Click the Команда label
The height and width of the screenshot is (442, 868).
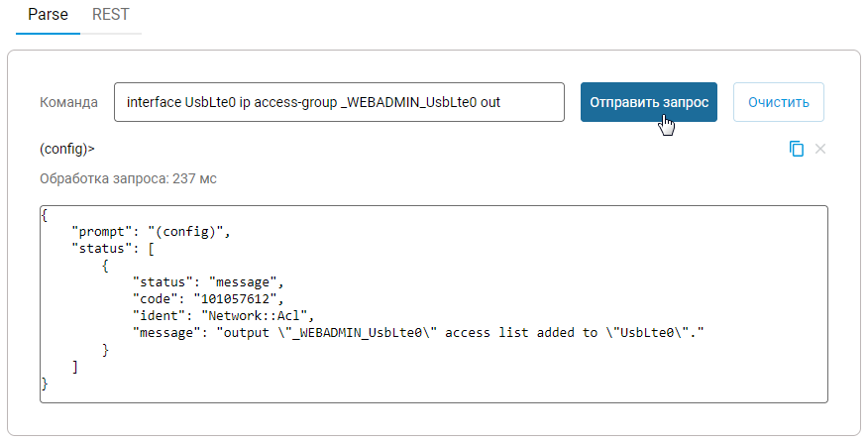pyautogui.click(x=68, y=102)
